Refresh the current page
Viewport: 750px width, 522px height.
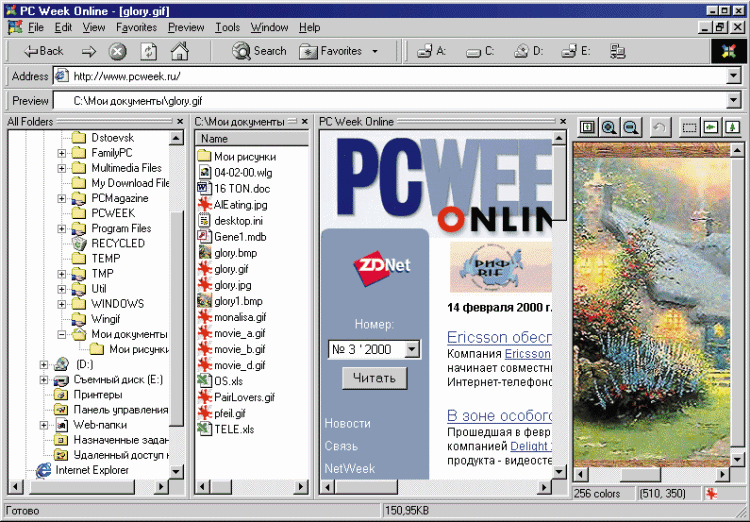click(148, 51)
